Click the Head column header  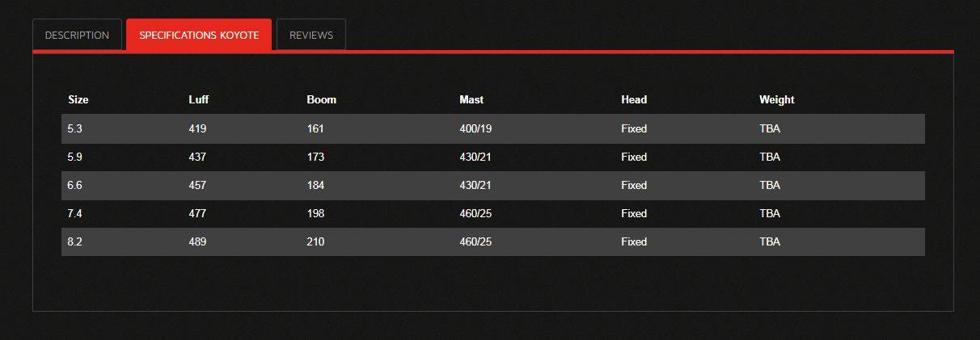tap(634, 100)
